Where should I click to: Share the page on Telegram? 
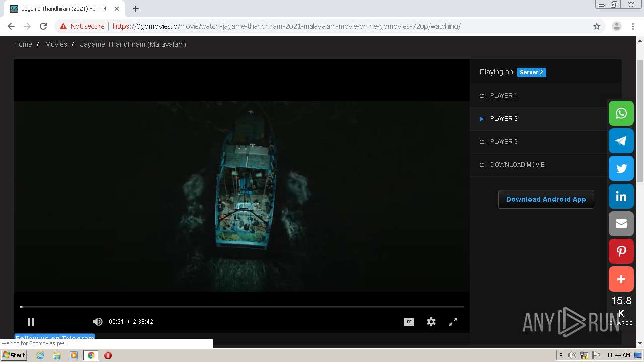[x=621, y=141]
